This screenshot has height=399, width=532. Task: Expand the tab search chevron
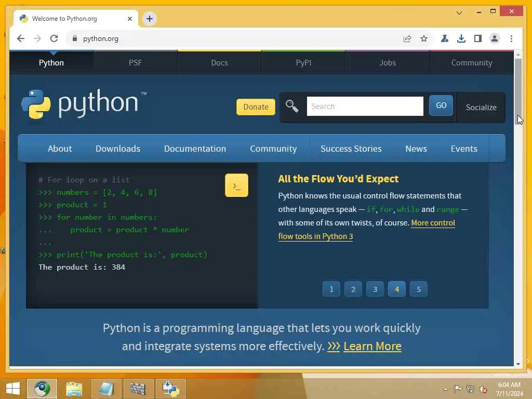459,13
